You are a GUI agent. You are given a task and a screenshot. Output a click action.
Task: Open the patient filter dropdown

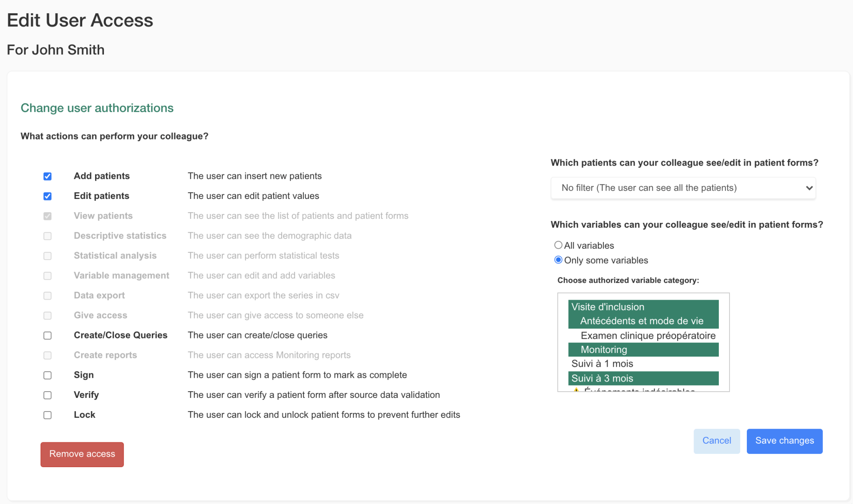point(683,188)
